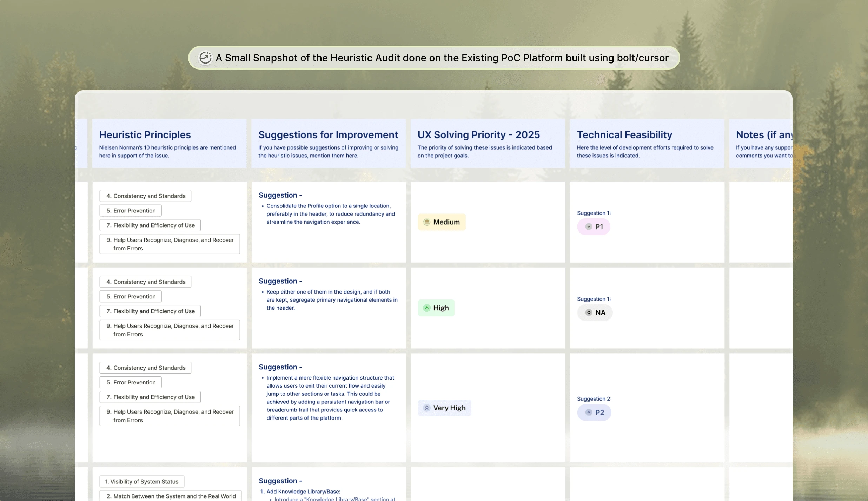868x501 pixels.
Task: Select the Technical Feasibility column header
Action: click(x=624, y=135)
